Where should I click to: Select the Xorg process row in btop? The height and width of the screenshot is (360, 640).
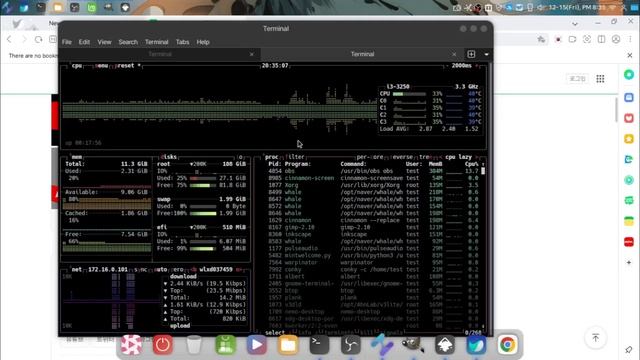click(x=373, y=185)
